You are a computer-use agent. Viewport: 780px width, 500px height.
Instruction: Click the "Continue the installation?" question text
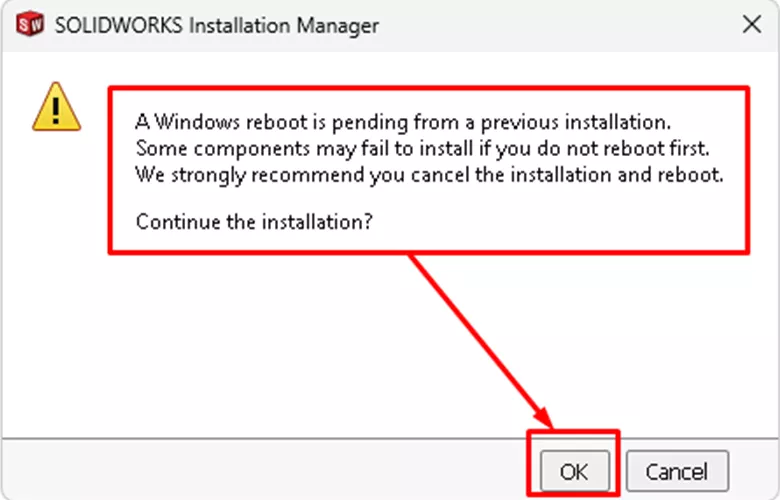pyautogui.click(x=254, y=221)
